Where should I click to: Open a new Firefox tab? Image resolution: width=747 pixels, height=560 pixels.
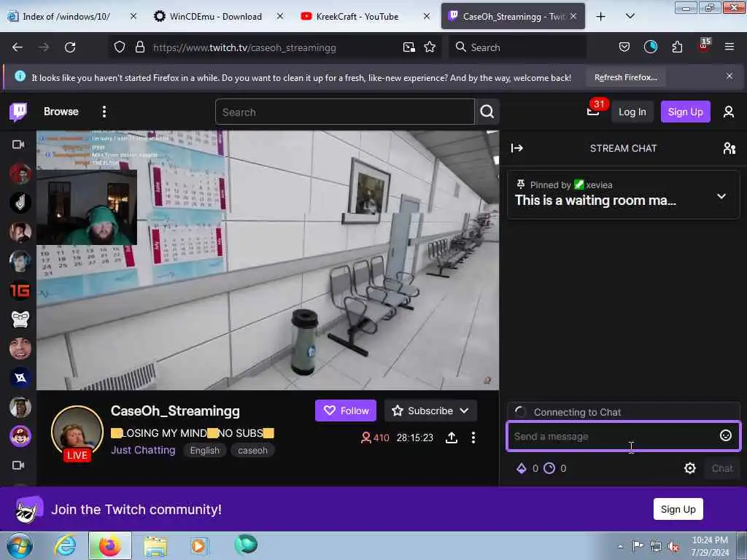(601, 17)
